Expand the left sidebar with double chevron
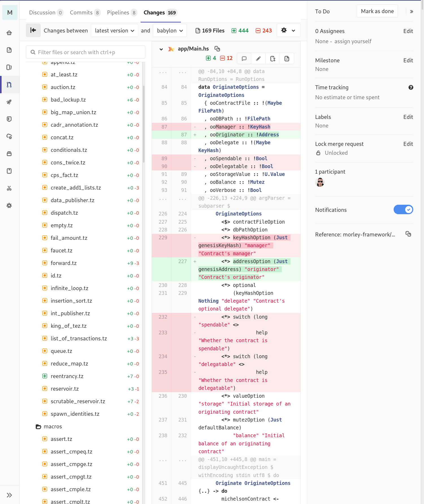This screenshot has width=424, height=504. click(9, 495)
